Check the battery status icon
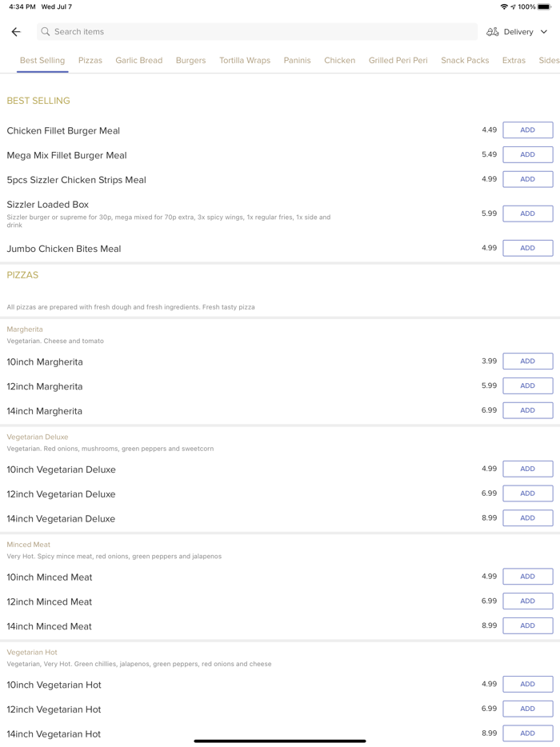The image size is (560, 747). (x=544, y=6)
